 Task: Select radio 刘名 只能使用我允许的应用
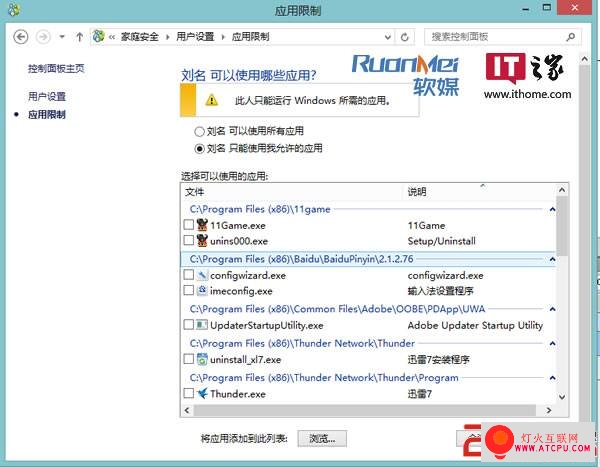tap(199, 149)
